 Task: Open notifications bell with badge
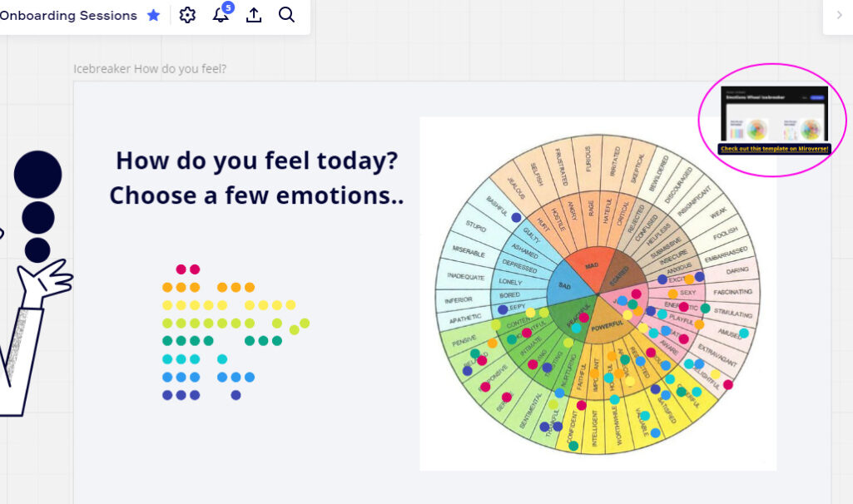point(221,13)
